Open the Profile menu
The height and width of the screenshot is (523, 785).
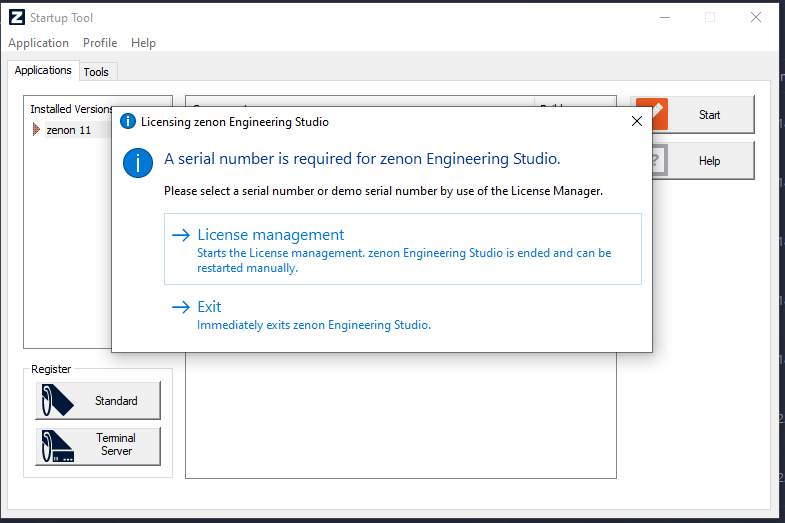[100, 43]
